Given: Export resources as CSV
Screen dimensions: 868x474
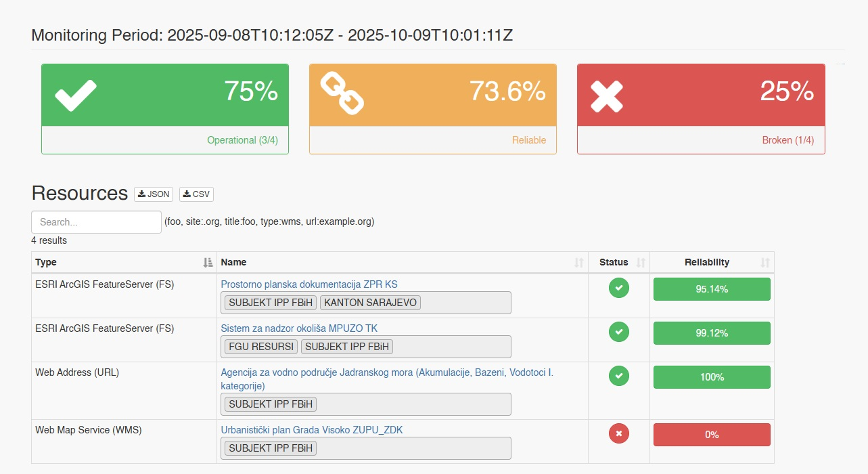Looking at the screenshot, I should 197,194.
